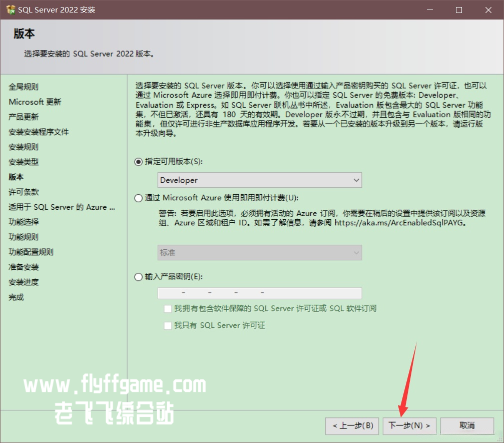Select the 准备安装 step in sidebar
Image resolution: width=504 pixels, height=443 pixels.
[x=24, y=267]
